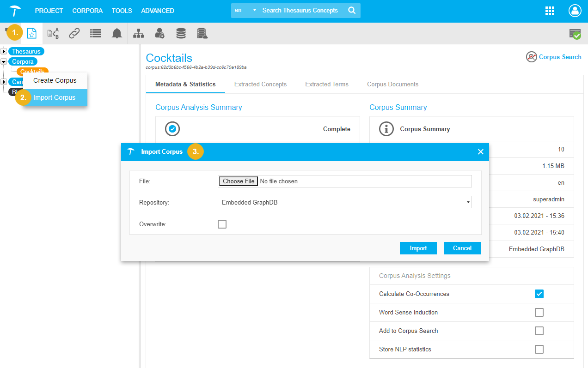Screen dimensions: 588x368
Task: Click the database stack toolbar icon
Action: coord(181,33)
